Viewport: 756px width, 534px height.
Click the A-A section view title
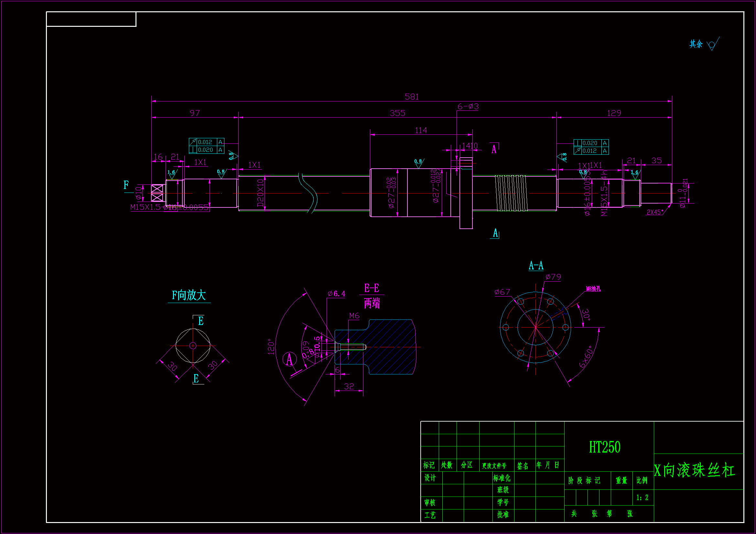[x=536, y=266]
